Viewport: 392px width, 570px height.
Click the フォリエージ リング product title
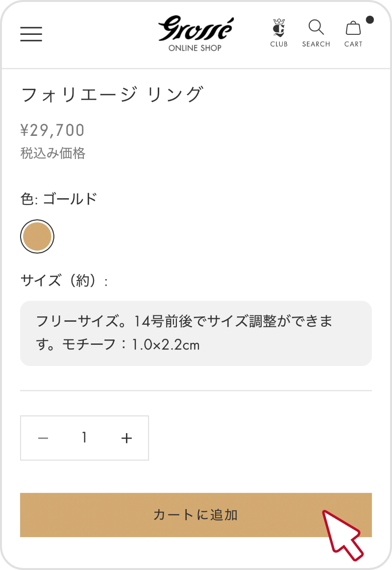[x=112, y=95]
